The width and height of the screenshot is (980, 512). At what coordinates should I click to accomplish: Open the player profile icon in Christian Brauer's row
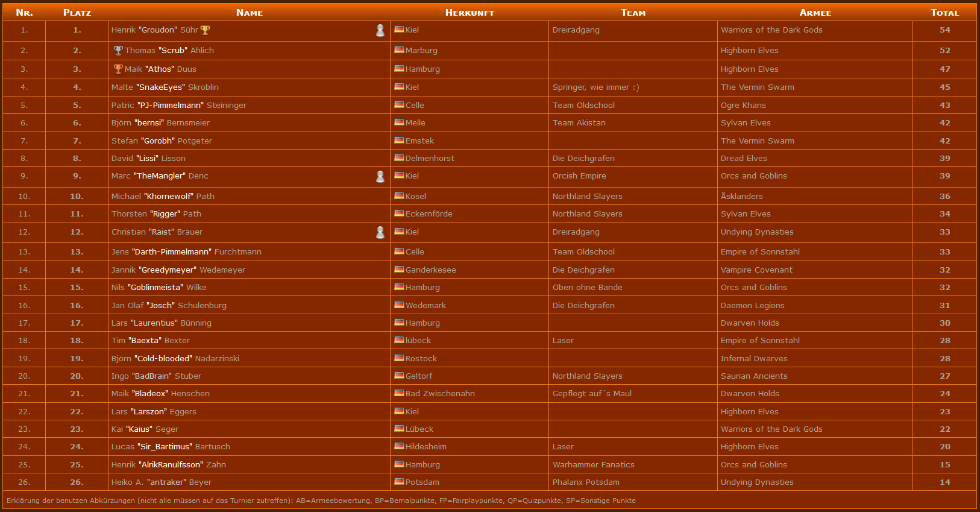[x=380, y=232]
